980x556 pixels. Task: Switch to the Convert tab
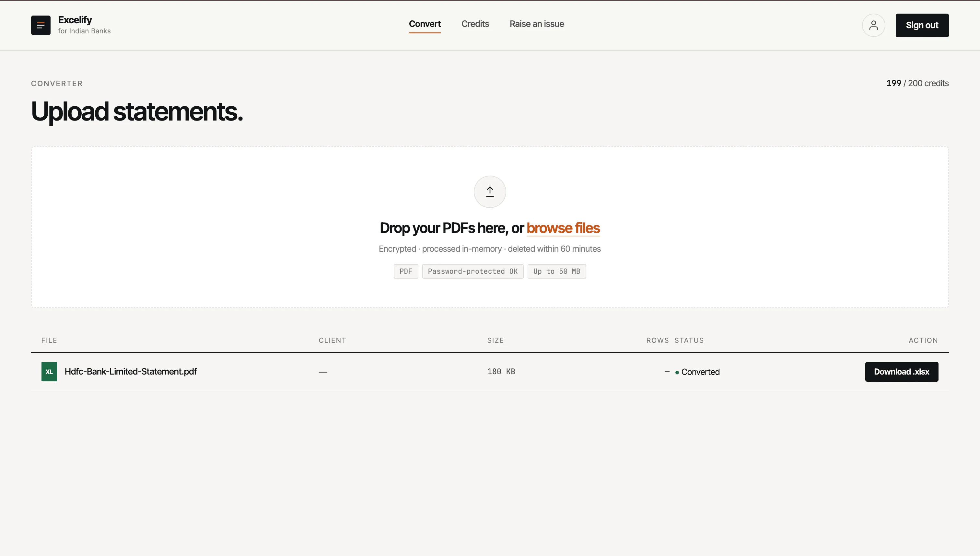pyautogui.click(x=425, y=24)
